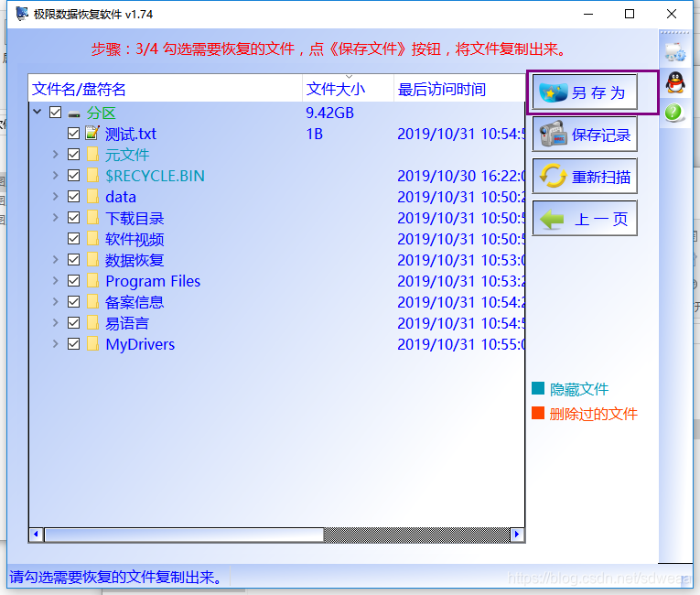Click the 删除过的文件 orange legend square
This screenshot has width=700, height=595.
tap(538, 413)
